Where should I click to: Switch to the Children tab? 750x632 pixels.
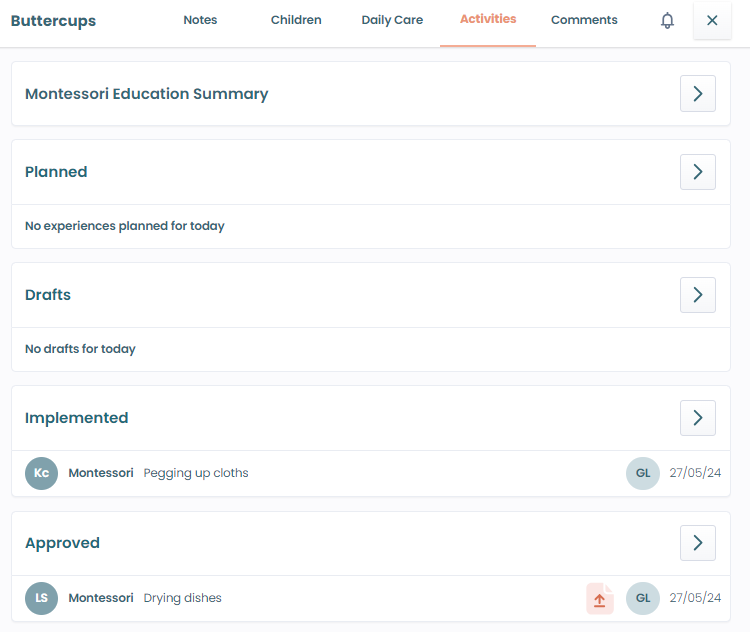(x=296, y=21)
